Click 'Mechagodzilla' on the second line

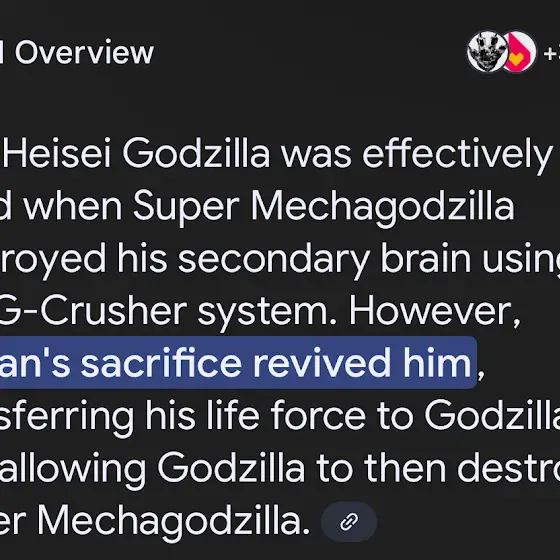(x=382, y=208)
